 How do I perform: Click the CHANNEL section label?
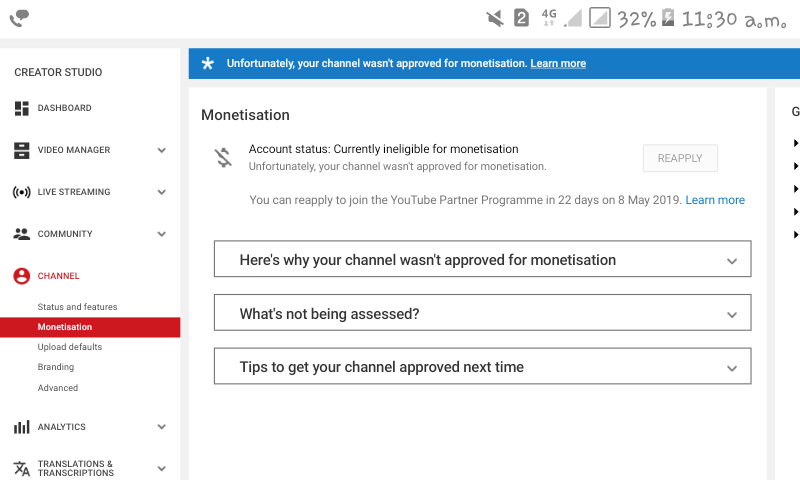(x=59, y=276)
